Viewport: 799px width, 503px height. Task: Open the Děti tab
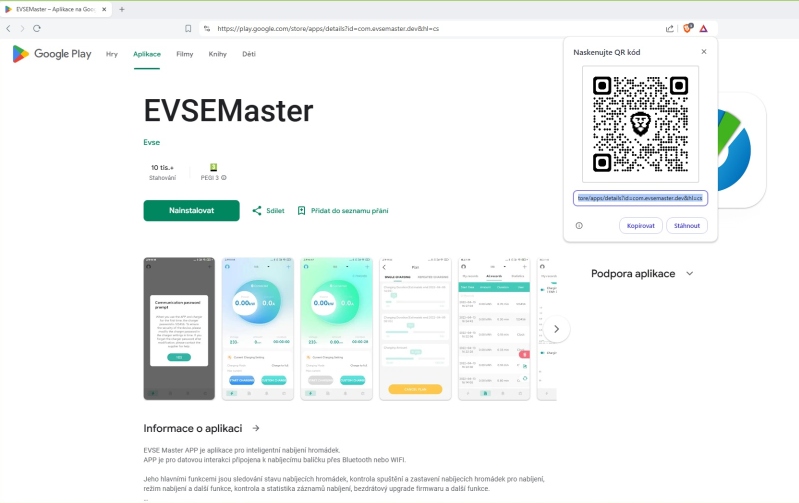(249, 54)
